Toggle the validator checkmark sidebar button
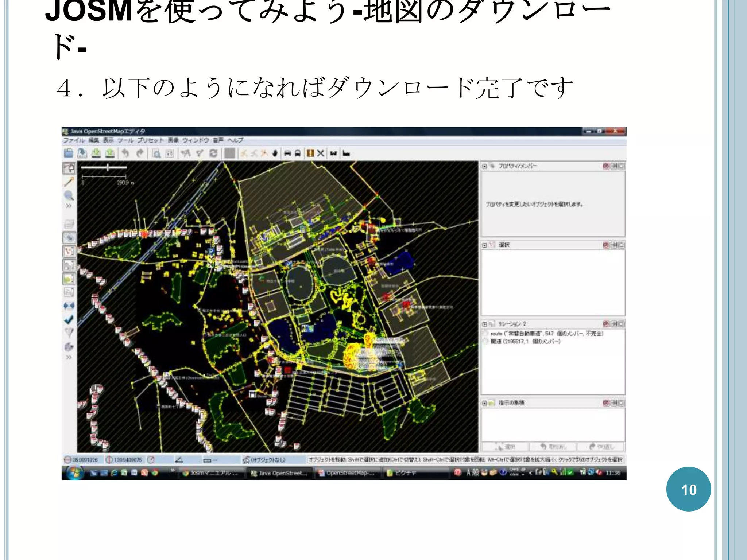 69,319
